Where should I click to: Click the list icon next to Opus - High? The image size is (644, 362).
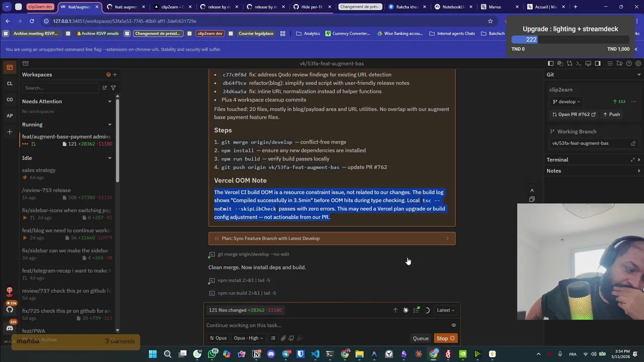pyautogui.click(x=273, y=338)
